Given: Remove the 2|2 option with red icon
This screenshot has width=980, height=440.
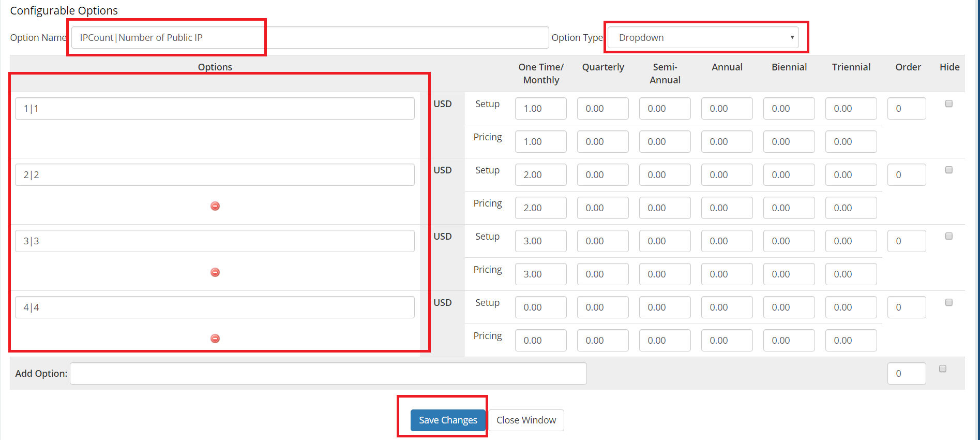Looking at the screenshot, I should [215, 206].
